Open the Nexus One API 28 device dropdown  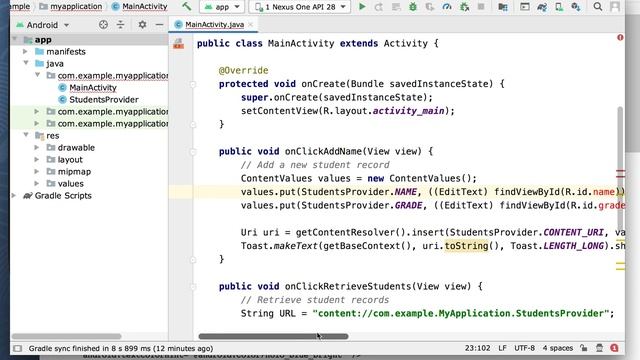(300, 7)
